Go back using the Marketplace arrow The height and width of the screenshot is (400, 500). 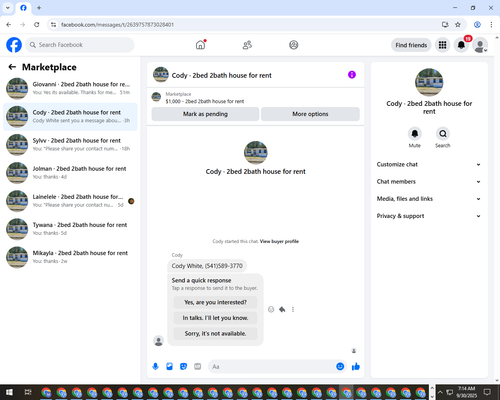tap(12, 67)
